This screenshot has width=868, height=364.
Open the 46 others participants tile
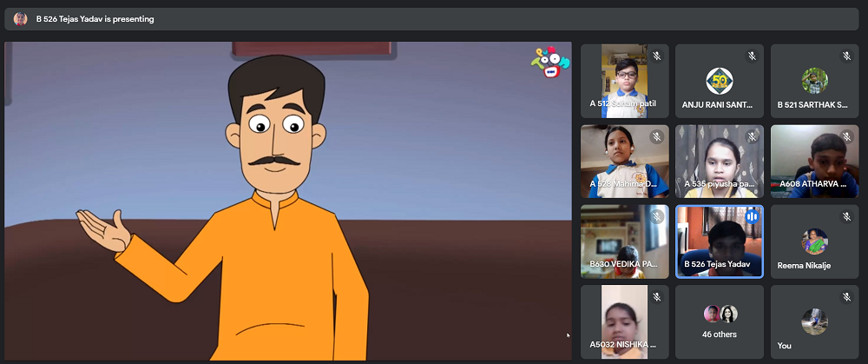(720, 322)
